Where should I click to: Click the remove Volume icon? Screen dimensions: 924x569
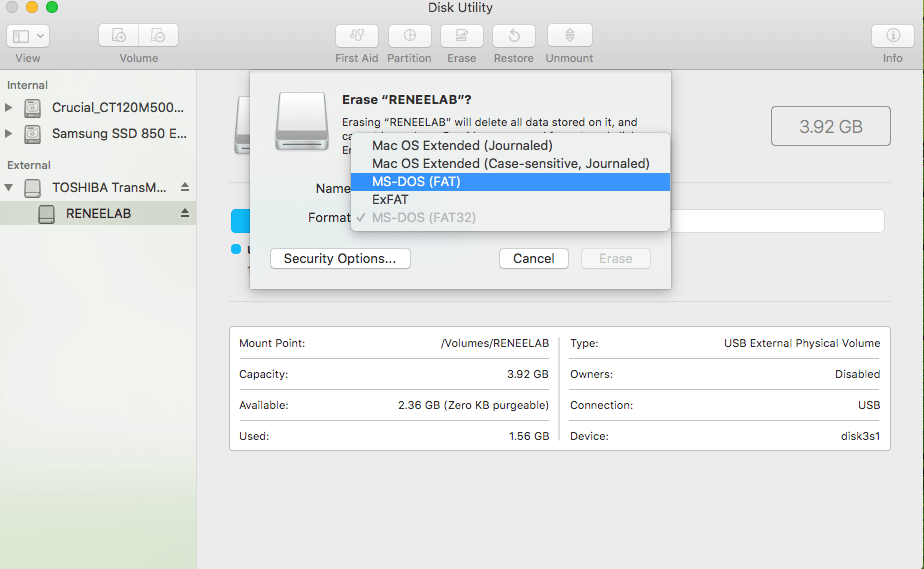tap(159, 36)
